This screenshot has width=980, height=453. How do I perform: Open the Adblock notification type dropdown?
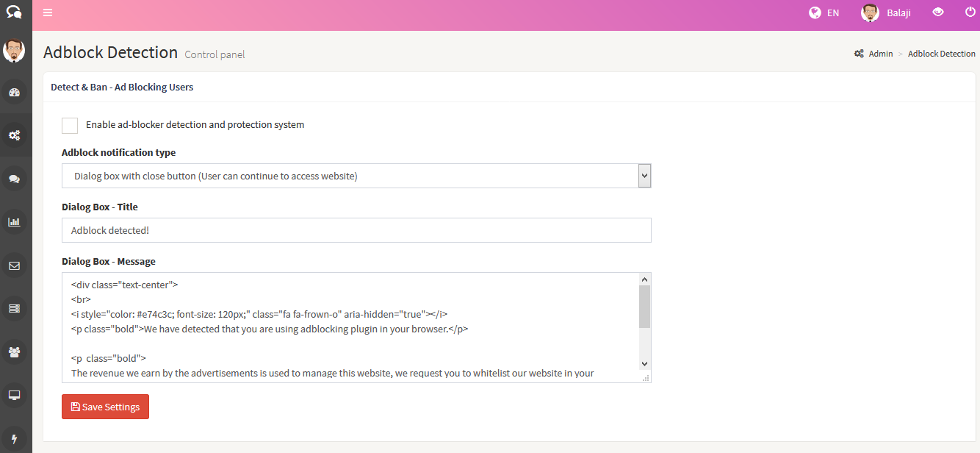coord(356,176)
